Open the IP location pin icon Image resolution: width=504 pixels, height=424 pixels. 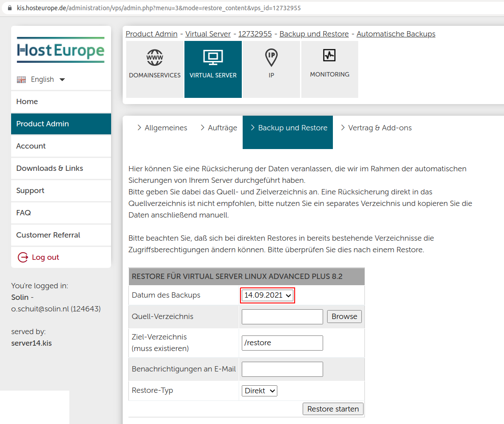point(271,57)
